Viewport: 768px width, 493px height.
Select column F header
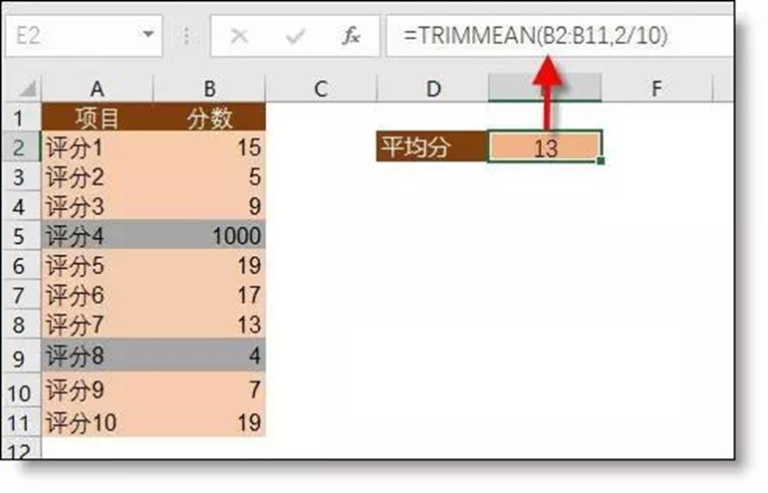pos(656,89)
